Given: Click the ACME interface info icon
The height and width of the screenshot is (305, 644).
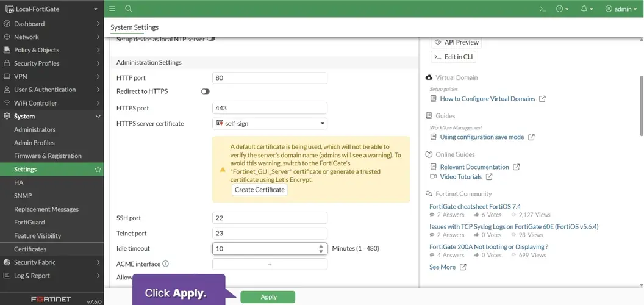Looking at the screenshot, I should (x=166, y=264).
